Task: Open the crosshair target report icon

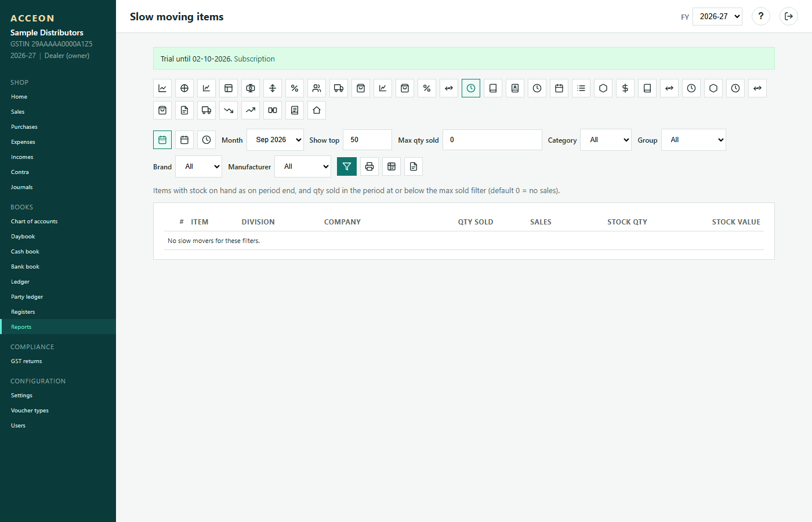Action: click(184, 88)
